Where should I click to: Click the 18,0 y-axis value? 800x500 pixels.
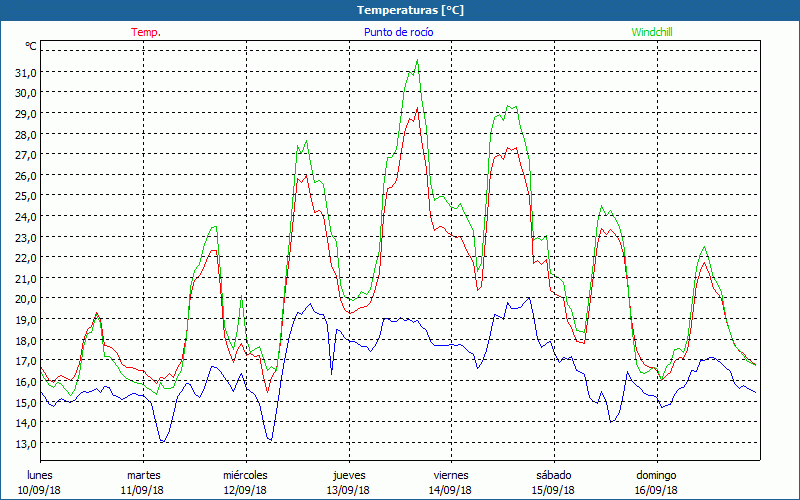coord(26,340)
